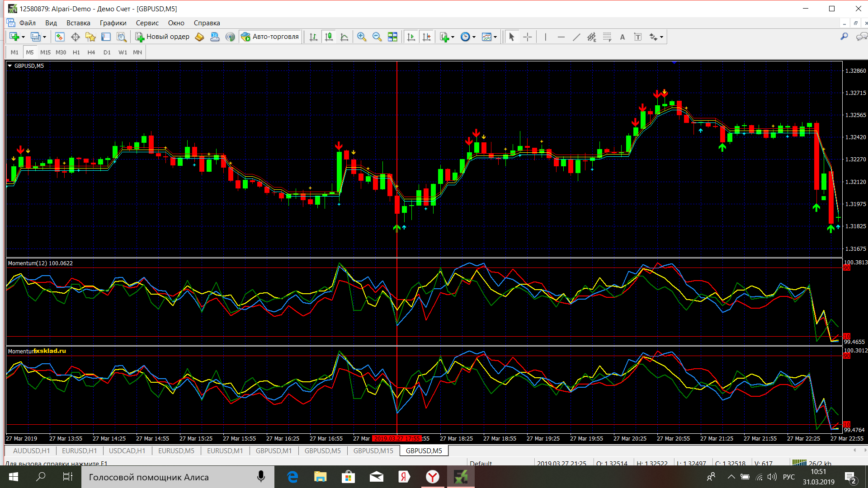Open the chat bubbles icon in toolbar
Screen dimensions: 868x488
click(862, 37)
